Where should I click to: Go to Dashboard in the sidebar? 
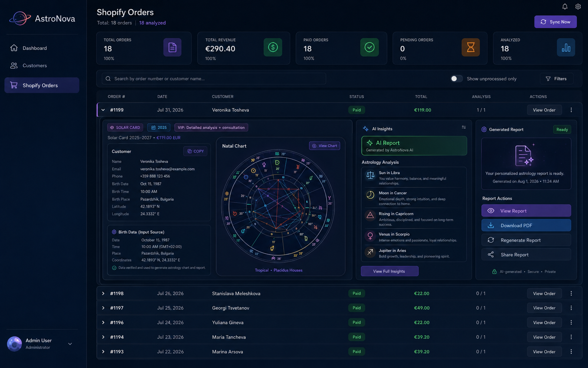click(x=42, y=48)
